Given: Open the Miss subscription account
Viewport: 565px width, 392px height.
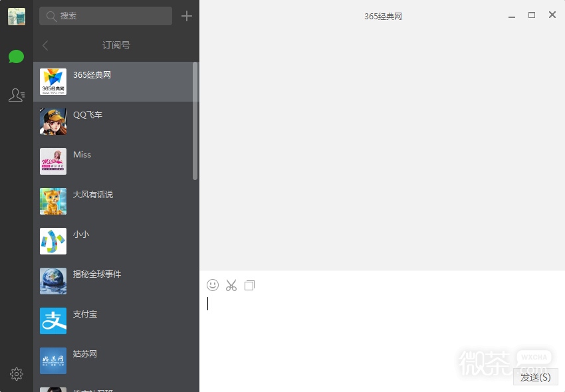Looking at the screenshot, I should [116, 161].
